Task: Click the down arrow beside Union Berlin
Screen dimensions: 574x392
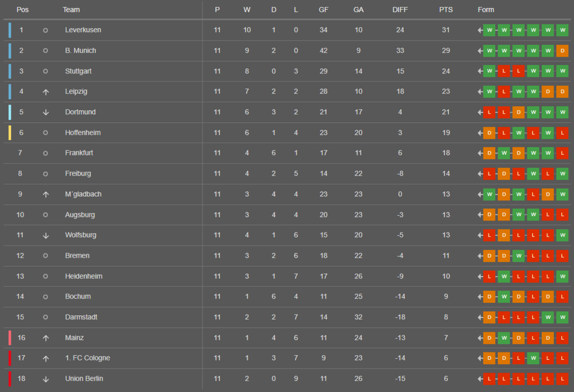Action: [45, 379]
